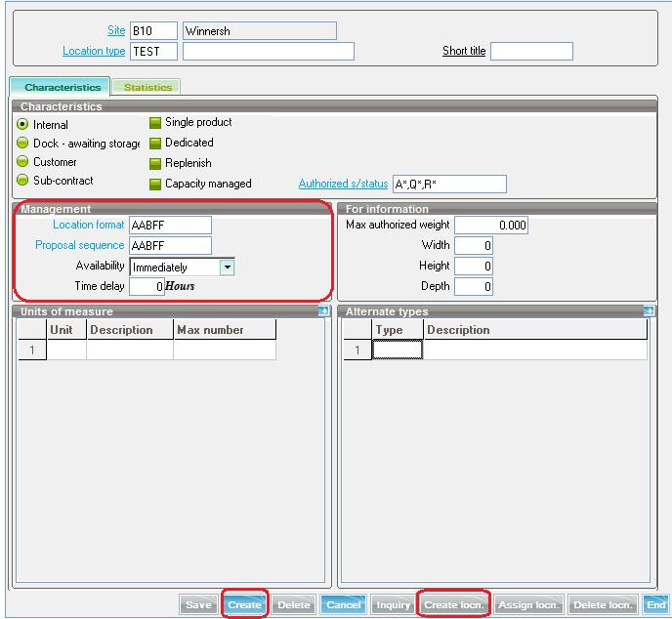This screenshot has height=619, width=672.
Task: Expand the Units of measure grid icon
Action: click(x=323, y=311)
